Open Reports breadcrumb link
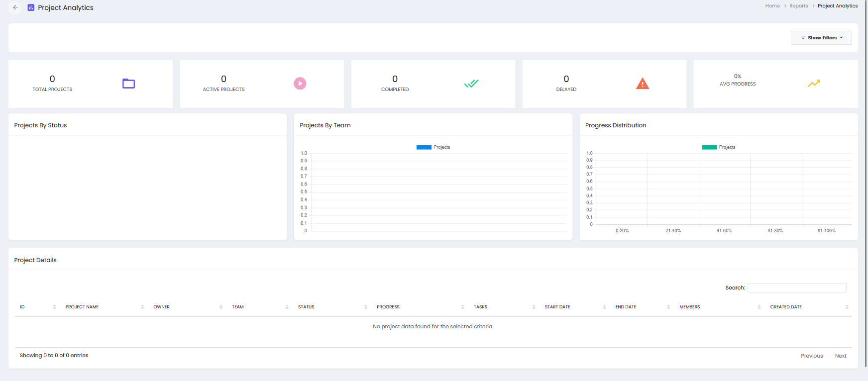Image resolution: width=868 pixels, height=381 pixels. coord(799,6)
